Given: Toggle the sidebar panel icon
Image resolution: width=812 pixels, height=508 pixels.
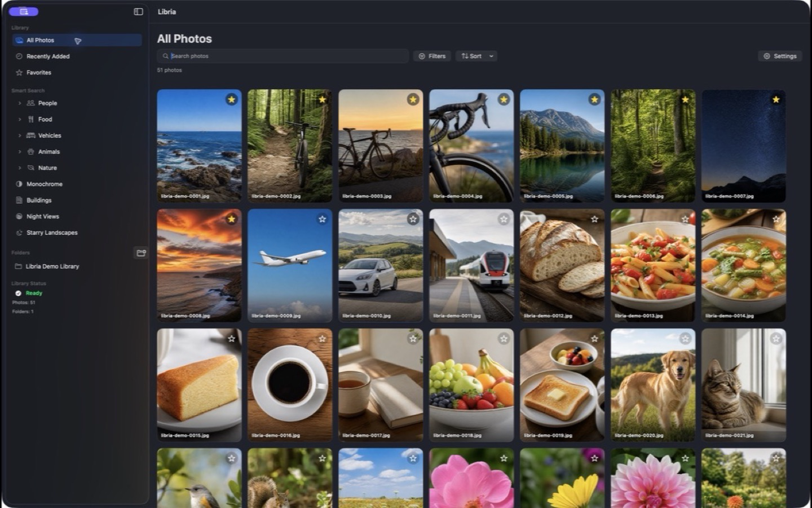Looking at the screenshot, I should tap(138, 11).
